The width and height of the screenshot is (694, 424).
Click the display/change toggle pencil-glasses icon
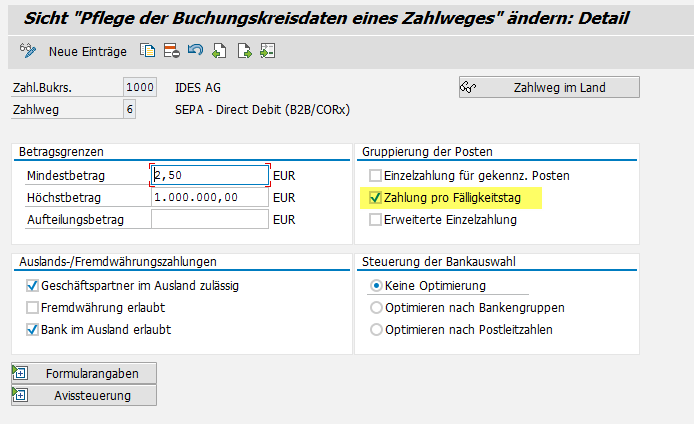[28, 51]
